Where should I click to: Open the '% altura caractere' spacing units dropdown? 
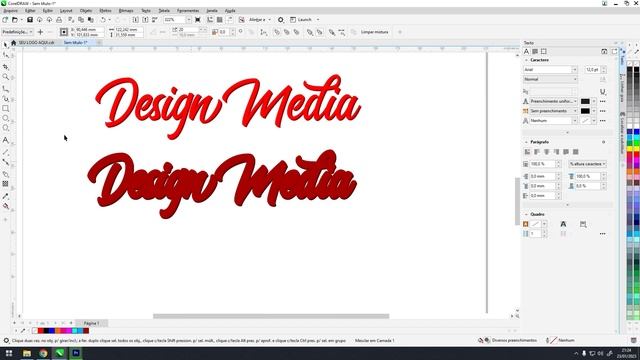pyautogui.click(x=587, y=164)
